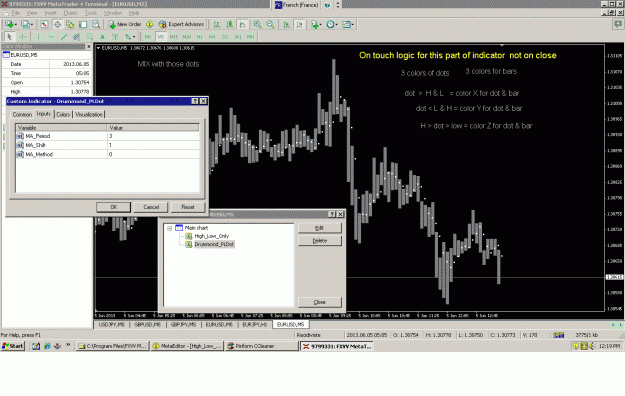
Task: Switch timeframe to M1
Action: [148, 37]
